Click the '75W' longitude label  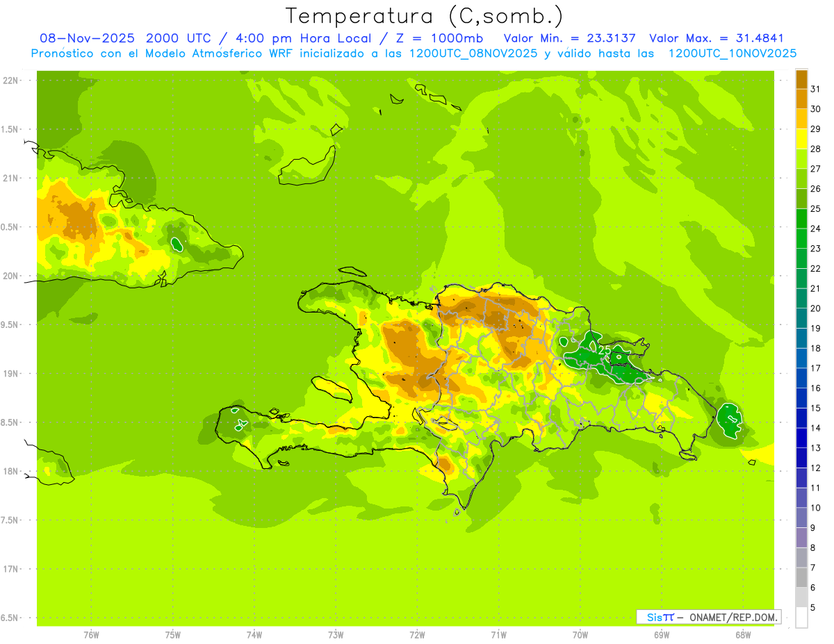coord(173,635)
